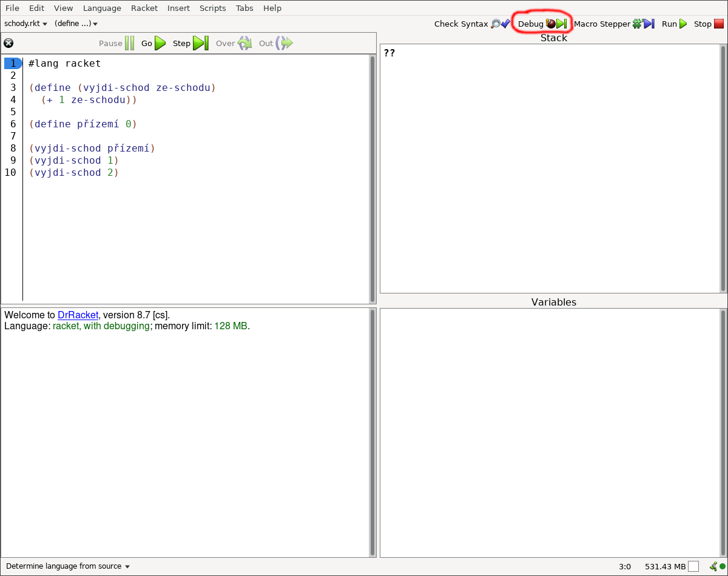Open the Scripts menu

[x=212, y=8]
